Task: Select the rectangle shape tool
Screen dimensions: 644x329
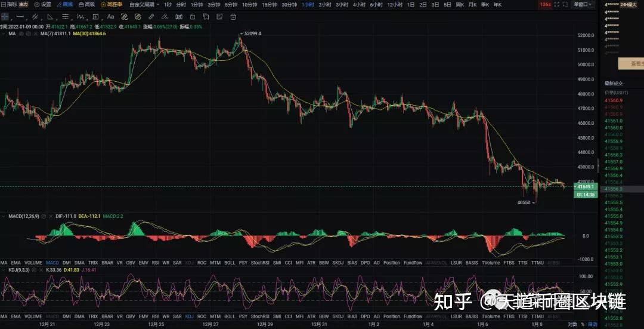Action: [95, 17]
